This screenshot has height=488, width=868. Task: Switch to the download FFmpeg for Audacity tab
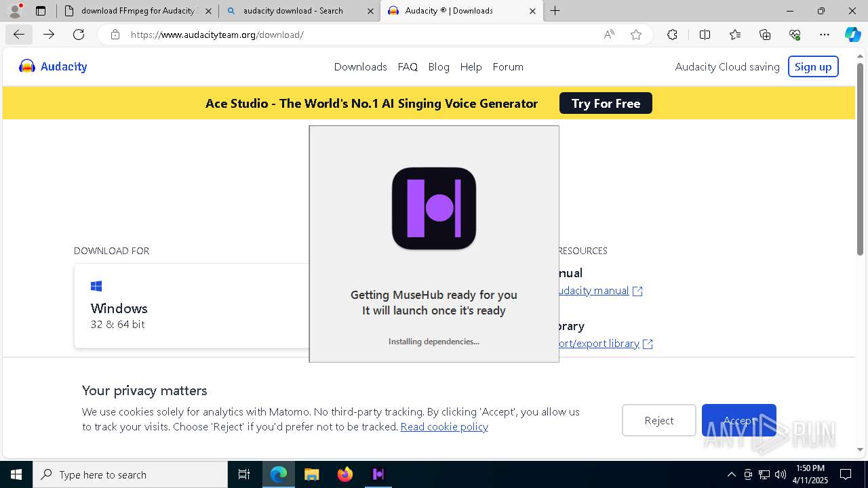138,11
